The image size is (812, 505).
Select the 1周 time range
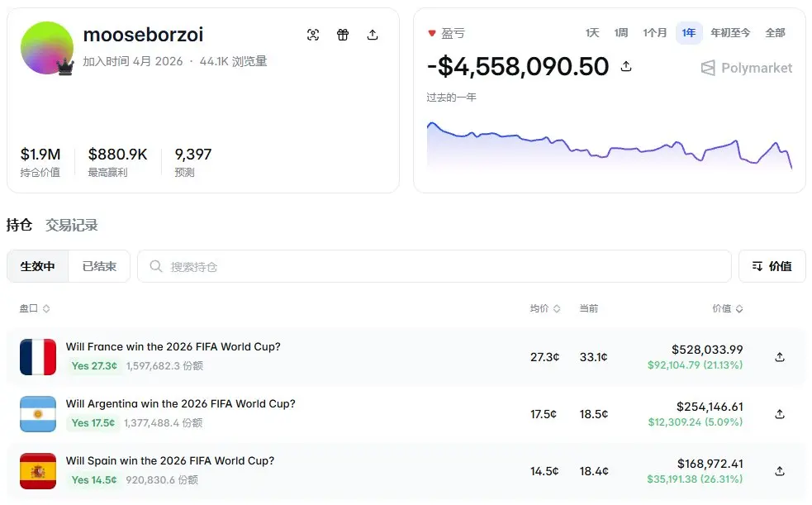click(x=621, y=33)
